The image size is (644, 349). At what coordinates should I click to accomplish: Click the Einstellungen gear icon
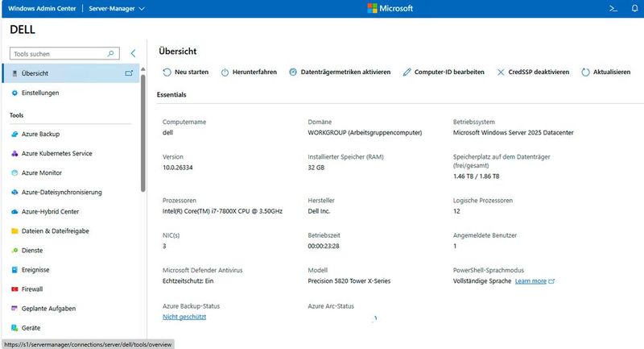(x=14, y=93)
